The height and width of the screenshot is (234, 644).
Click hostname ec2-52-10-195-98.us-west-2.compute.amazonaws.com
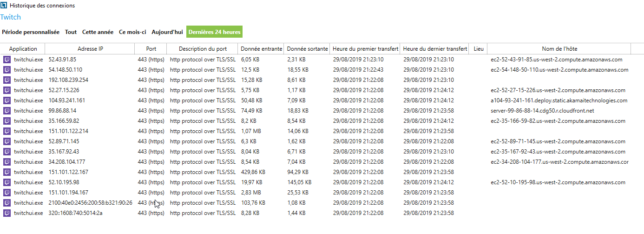[558, 182]
